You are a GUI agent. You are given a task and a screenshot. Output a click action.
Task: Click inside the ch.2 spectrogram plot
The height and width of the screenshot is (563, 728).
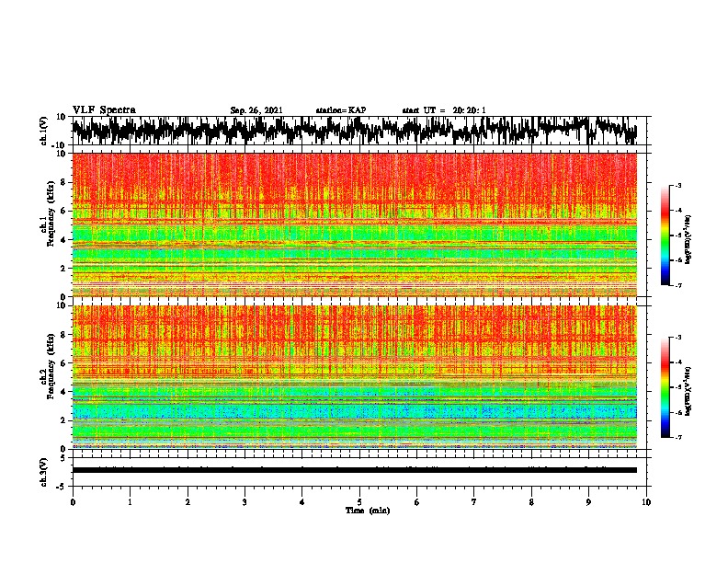(x=355, y=377)
